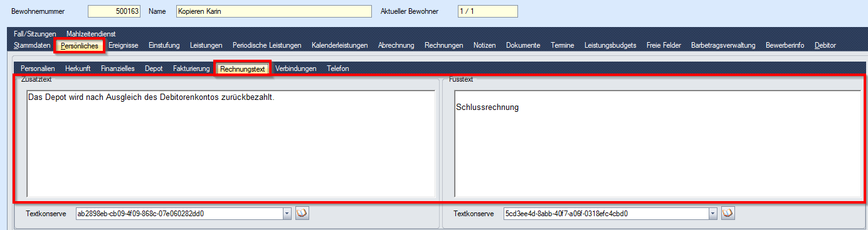Go to the Fakturierung sub-tab

pyautogui.click(x=191, y=68)
